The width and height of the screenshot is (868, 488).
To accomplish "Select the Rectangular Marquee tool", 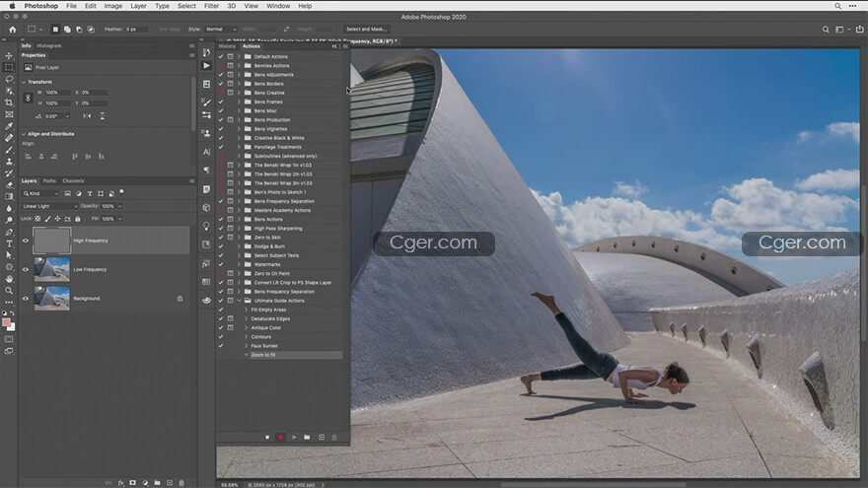I will (x=9, y=67).
